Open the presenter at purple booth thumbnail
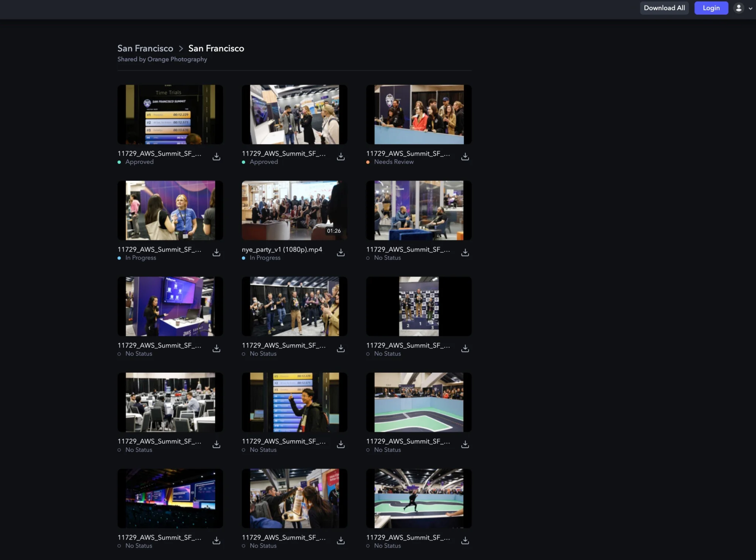The width and height of the screenshot is (756, 560). (x=170, y=306)
